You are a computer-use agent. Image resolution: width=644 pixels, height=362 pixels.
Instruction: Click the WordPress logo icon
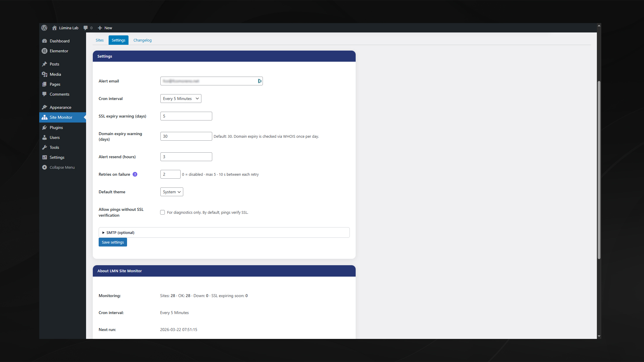click(x=44, y=28)
